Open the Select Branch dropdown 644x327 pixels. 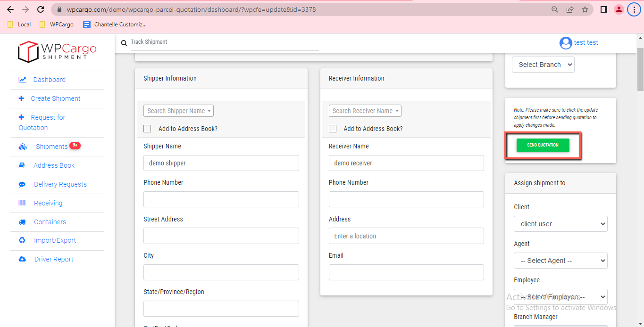(x=543, y=65)
